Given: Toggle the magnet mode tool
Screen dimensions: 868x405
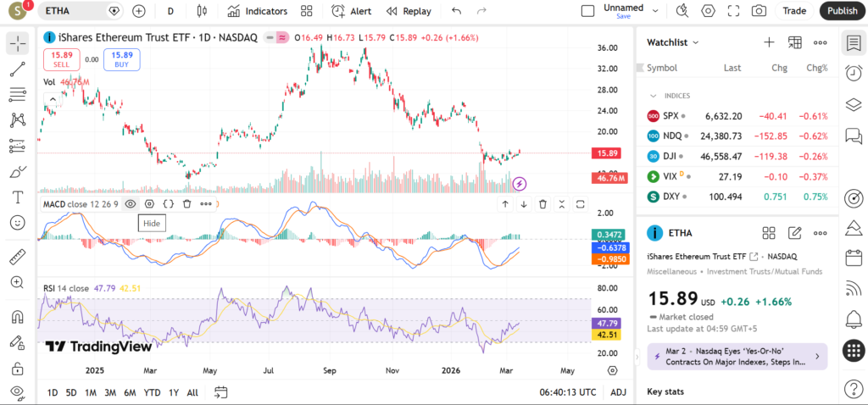Looking at the screenshot, I should coord(18,318).
